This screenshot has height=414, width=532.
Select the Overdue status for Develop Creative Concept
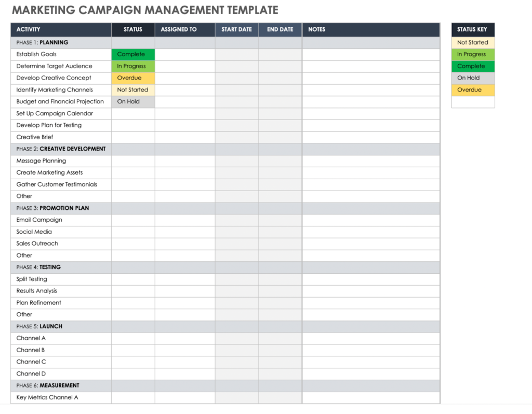click(133, 78)
